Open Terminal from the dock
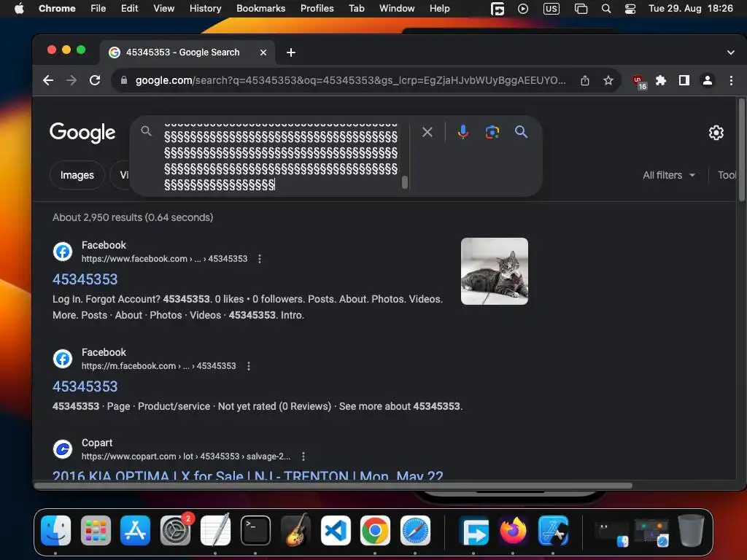The width and height of the screenshot is (747, 560). point(255,530)
